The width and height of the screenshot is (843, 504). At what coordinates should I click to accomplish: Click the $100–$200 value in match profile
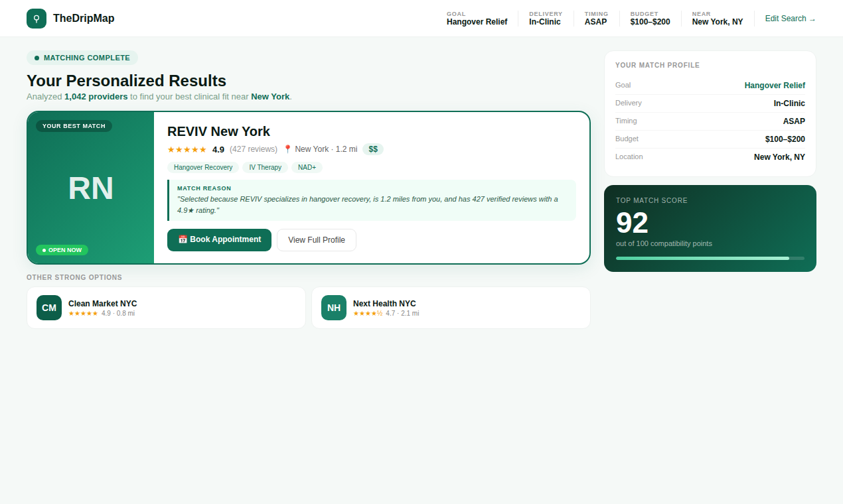[x=785, y=139]
